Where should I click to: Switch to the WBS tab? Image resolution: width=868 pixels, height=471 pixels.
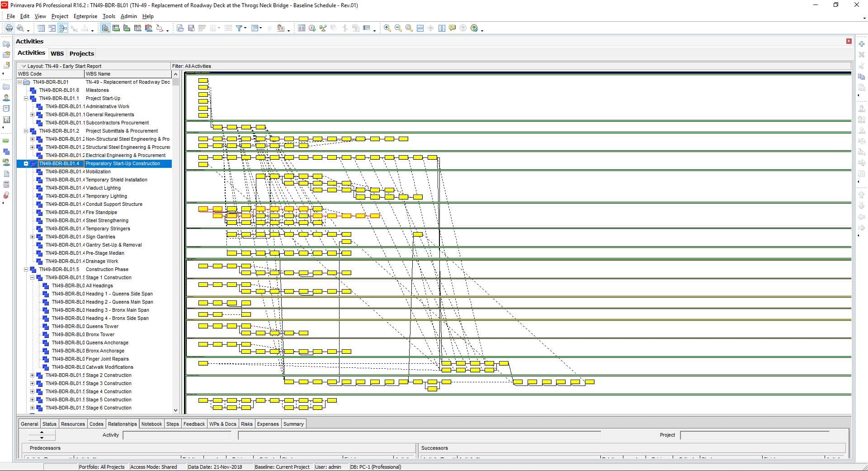(57, 53)
